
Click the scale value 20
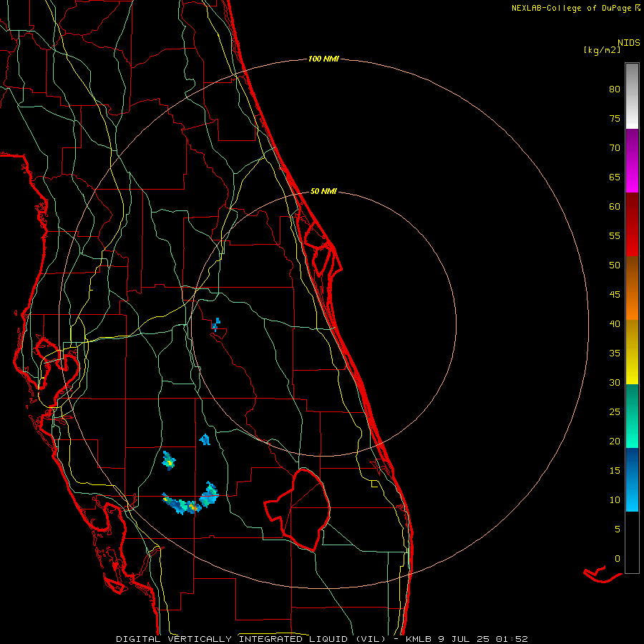615,441
